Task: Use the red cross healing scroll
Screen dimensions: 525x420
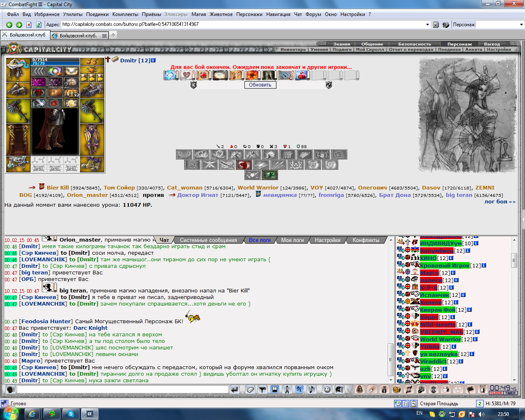Action: [203, 75]
